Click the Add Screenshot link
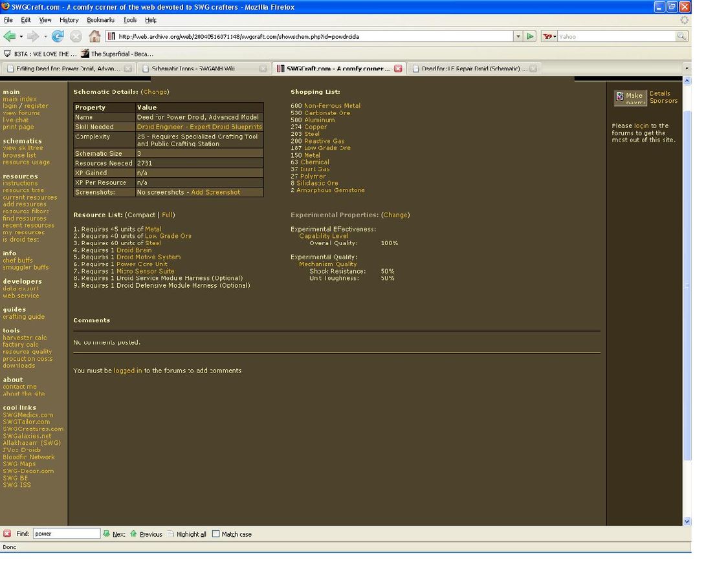 coord(215,192)
